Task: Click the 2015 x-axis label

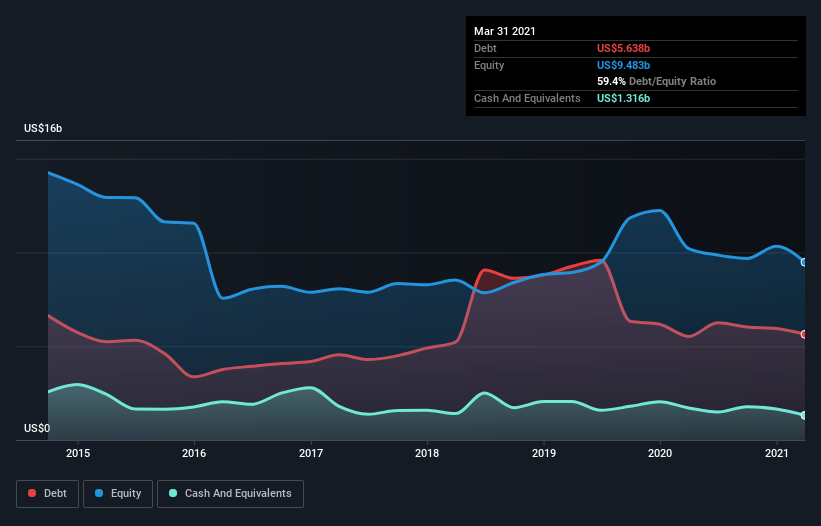Action: click(x=78, y=453)
